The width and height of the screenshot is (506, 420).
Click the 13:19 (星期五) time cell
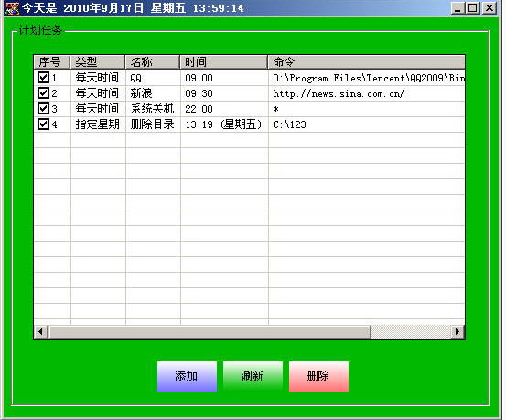(x=223, y=124)
